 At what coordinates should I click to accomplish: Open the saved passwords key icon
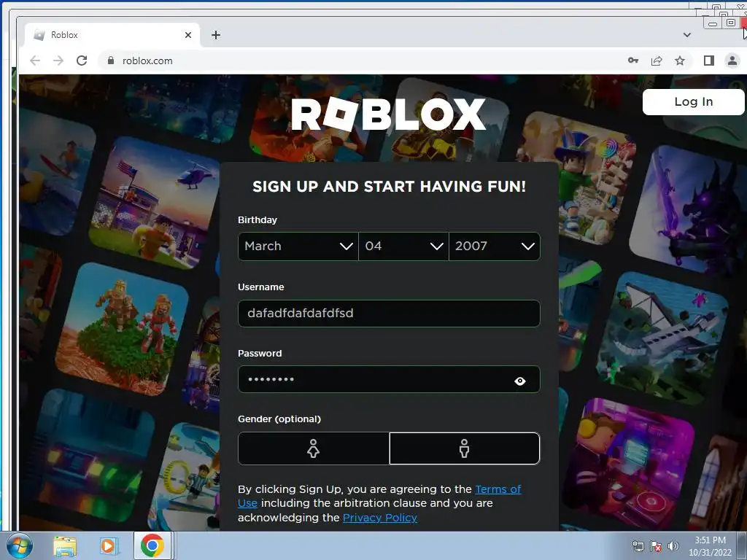click(633, 61)
